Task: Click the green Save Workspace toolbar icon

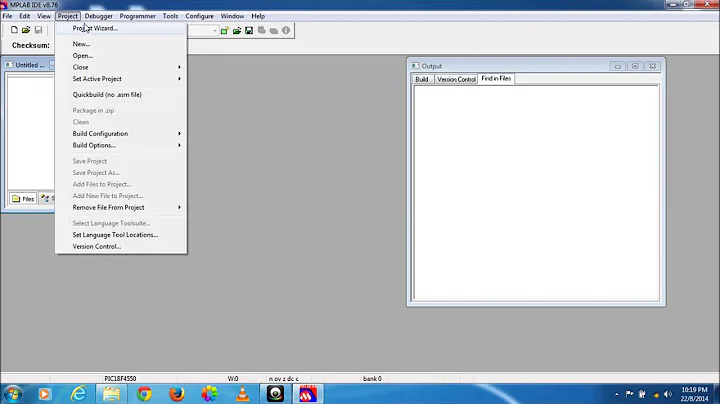Action: pyautogui.click(x=249, y=31)
